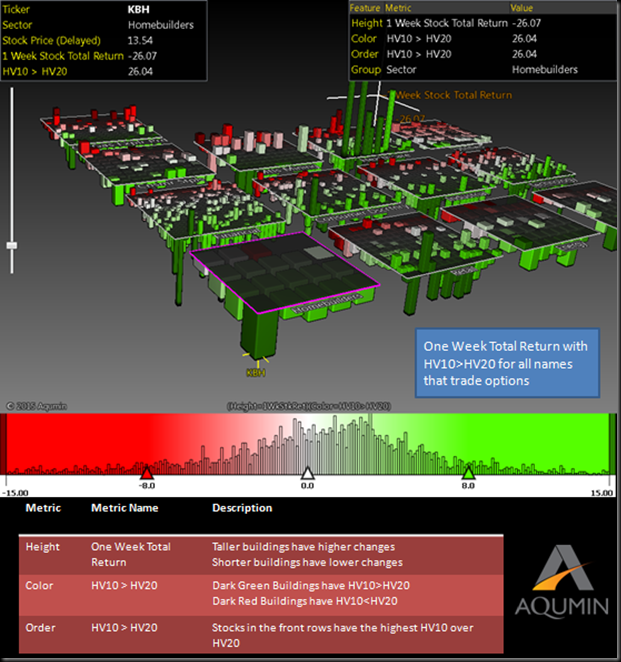This screenshot has height=662, width=621.
Task: Click -26.07 in the stock info panel's return row
Action: click(x=142, y=56)
